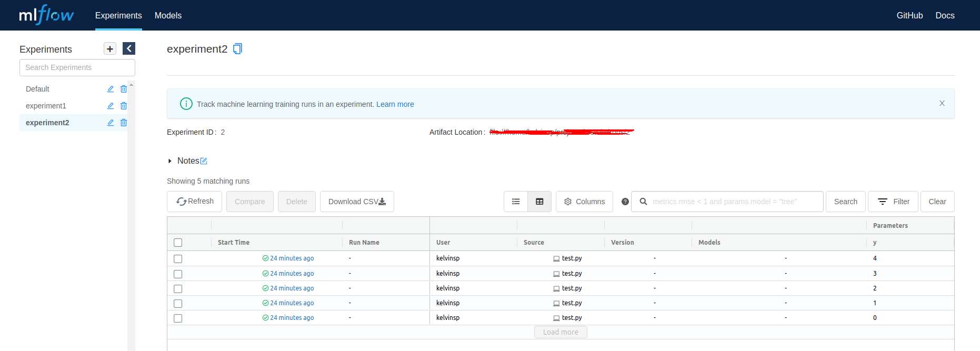Rename the Default experiment via pencil icon
The width and height of the screenshot is (980, 351).
click(x=111, y=89)
